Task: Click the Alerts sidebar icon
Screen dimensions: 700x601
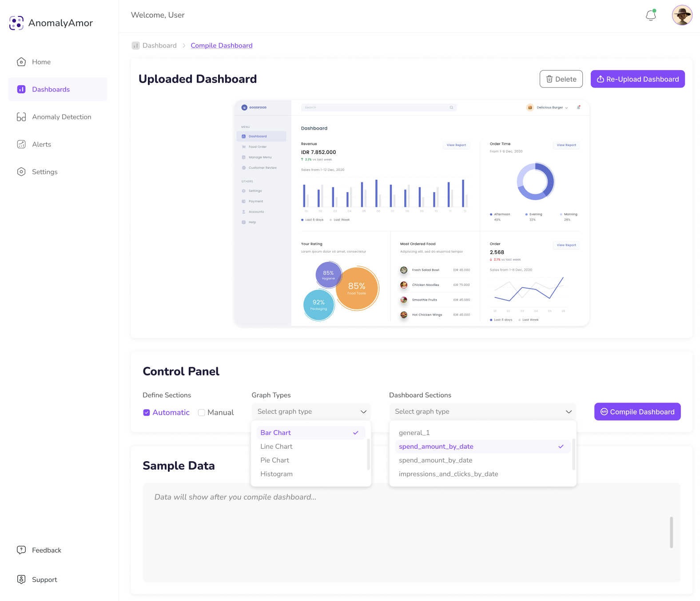Action: [x=21, y=145]
